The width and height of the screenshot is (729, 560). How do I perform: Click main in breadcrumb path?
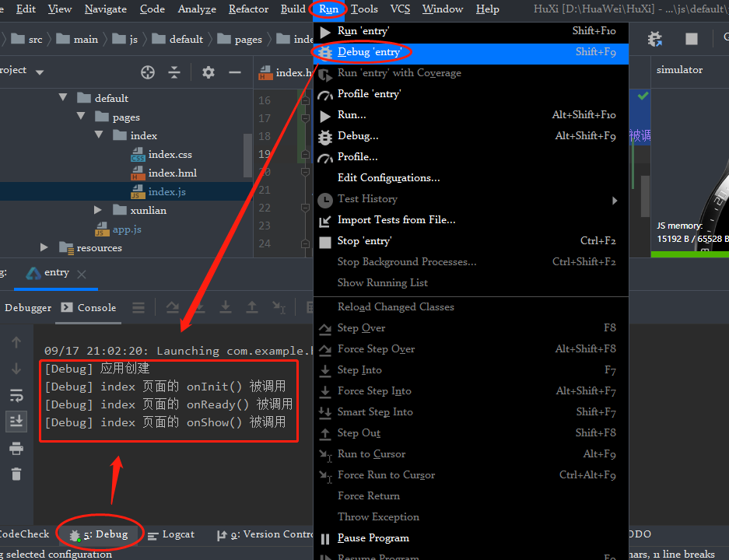(77, 40)
